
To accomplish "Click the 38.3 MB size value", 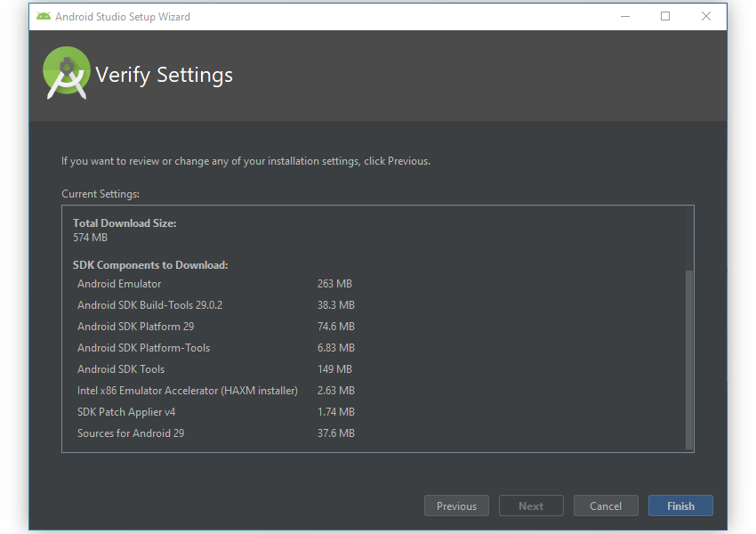I will click(336, 305).
